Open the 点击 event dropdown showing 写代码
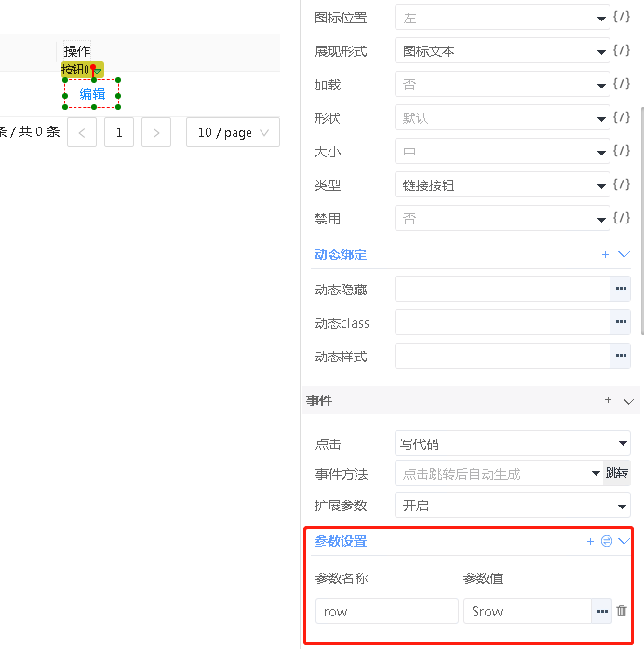Image resolution: width=644 pixels, height=649 pixels. (512, 444)
